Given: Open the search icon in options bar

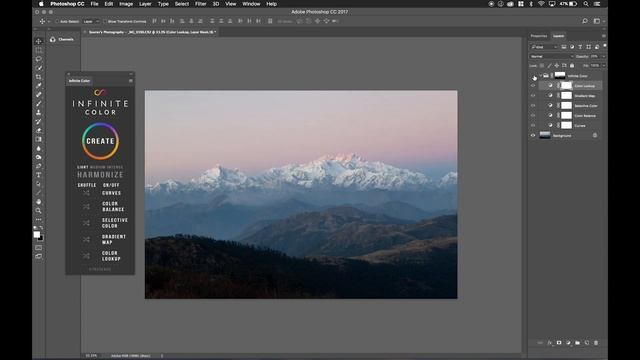Looking at the screenshot, I should 585,21.
